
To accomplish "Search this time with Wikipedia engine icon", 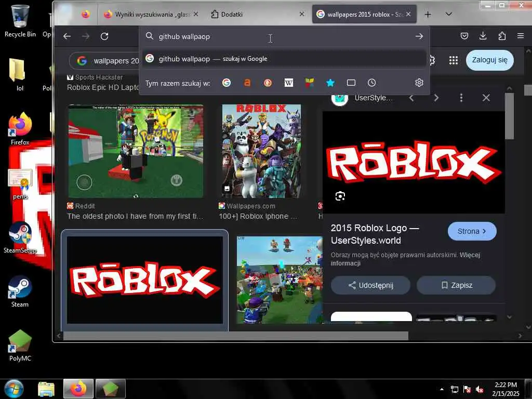I will coord(289,83).
